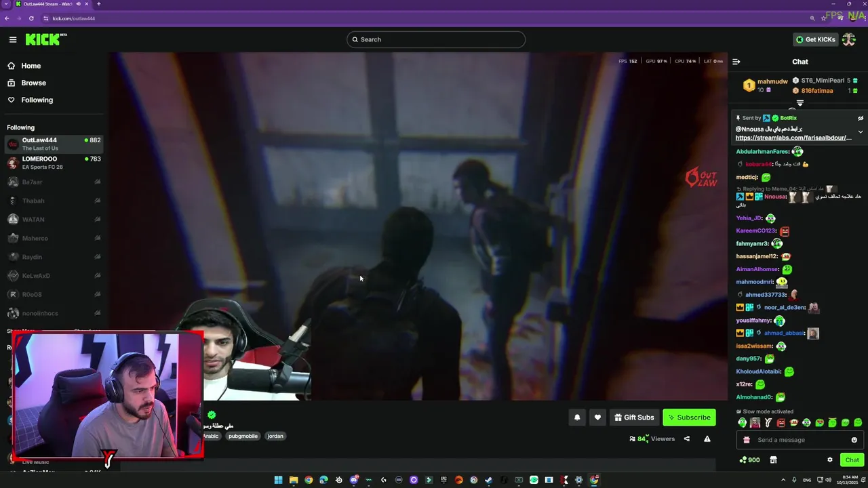This screenshot has height=488, width=868.
Task: Open the chat settings gear
Action: pyautogui.click(x=829, y=460)
